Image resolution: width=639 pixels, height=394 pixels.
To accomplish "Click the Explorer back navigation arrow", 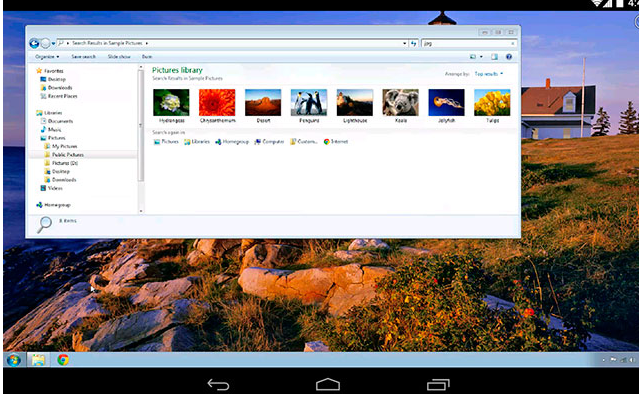I will coord(34,43).
